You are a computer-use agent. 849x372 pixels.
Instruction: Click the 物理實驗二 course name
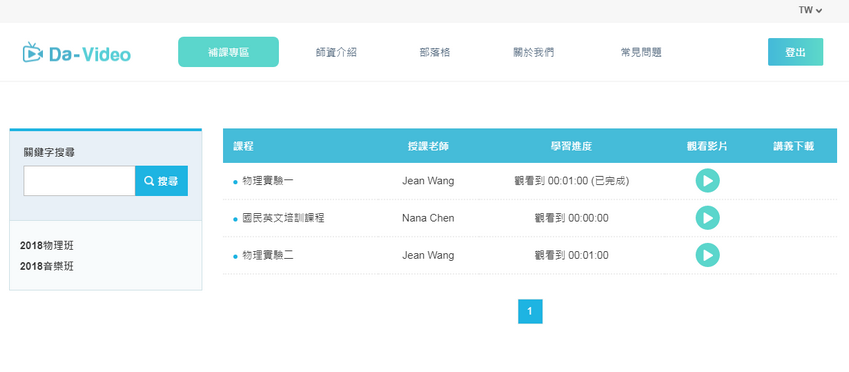point(268,255)
